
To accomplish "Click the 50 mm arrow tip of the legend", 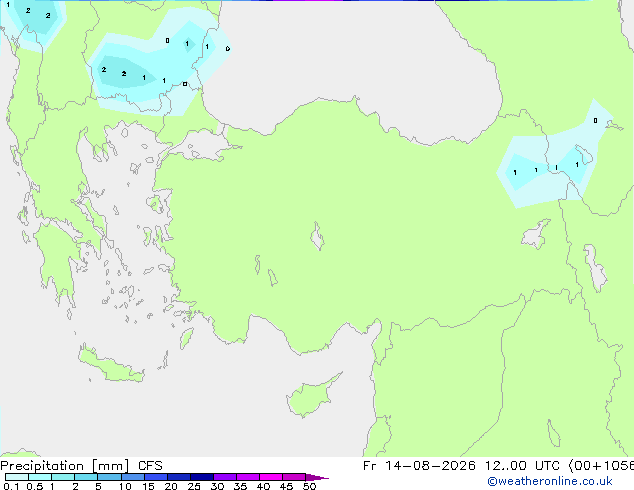I will point(317,478).
